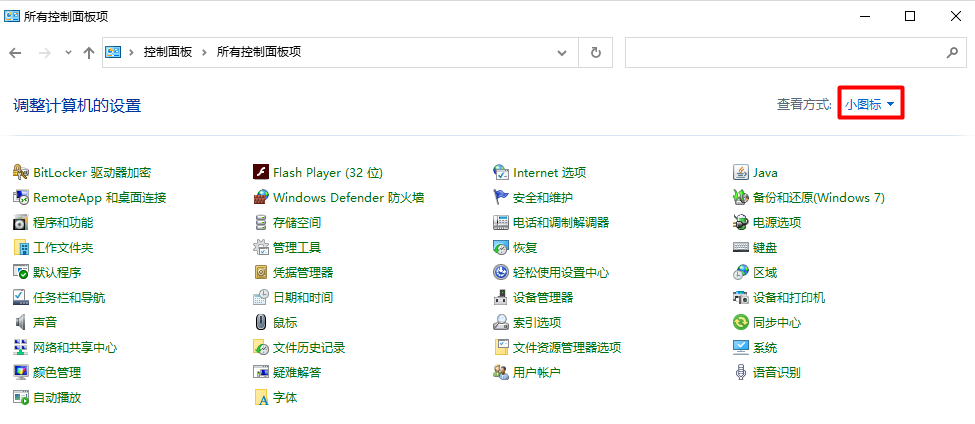This screenshot has height=424, width=975.
Task: Open 键盘 link
Action: 765,247
